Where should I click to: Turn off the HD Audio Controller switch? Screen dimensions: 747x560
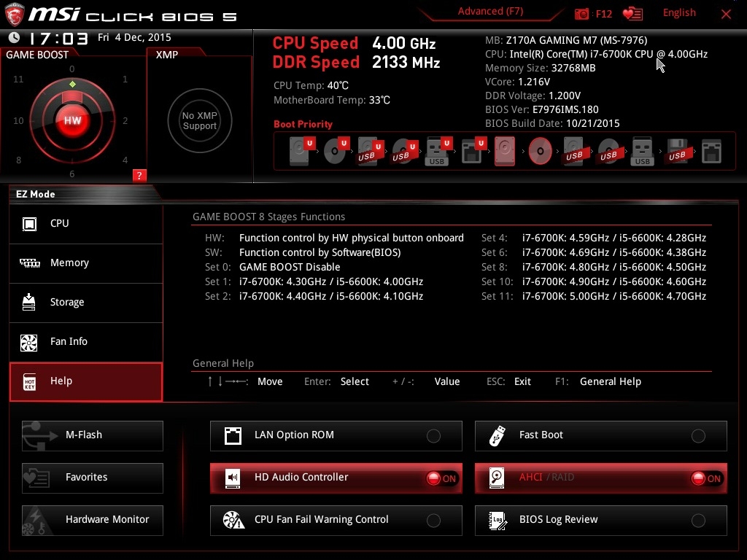click(441, 478)
